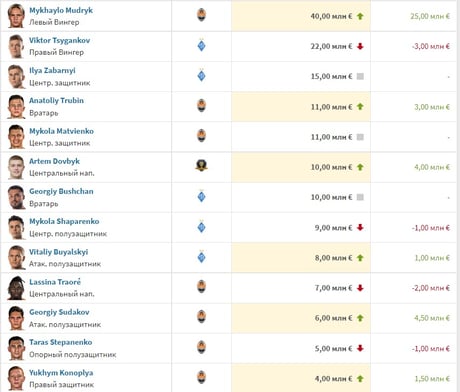460x392 pixels.
Task: Click red down arrow in Tsygankov's value
Action: [x=360, y=46]
